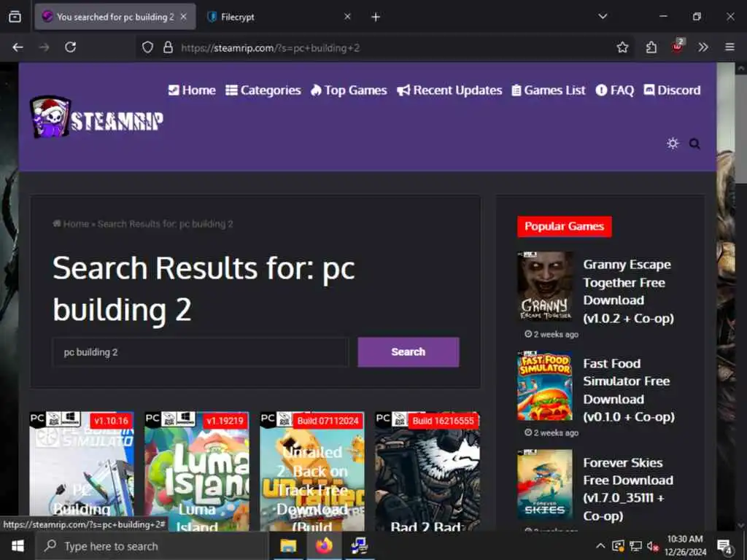Open the taskbar clock 10:30 AM
The image size is (747, 560).
point(685,545)
